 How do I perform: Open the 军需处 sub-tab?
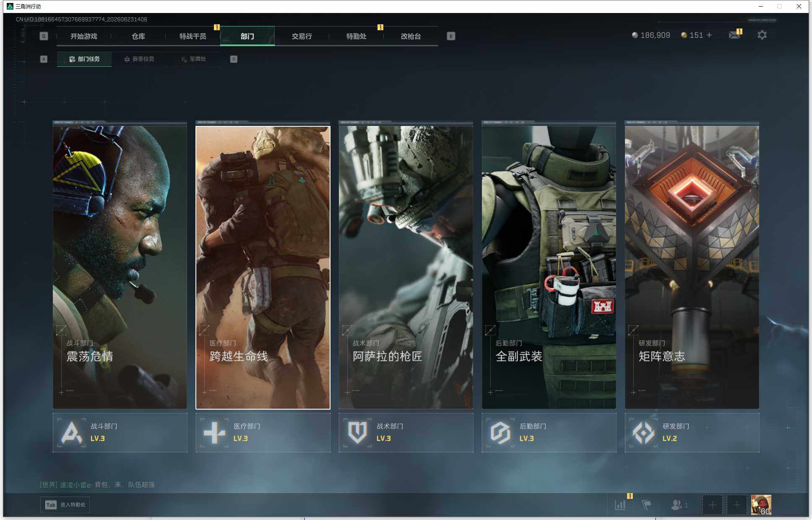(x=194, y=59)
